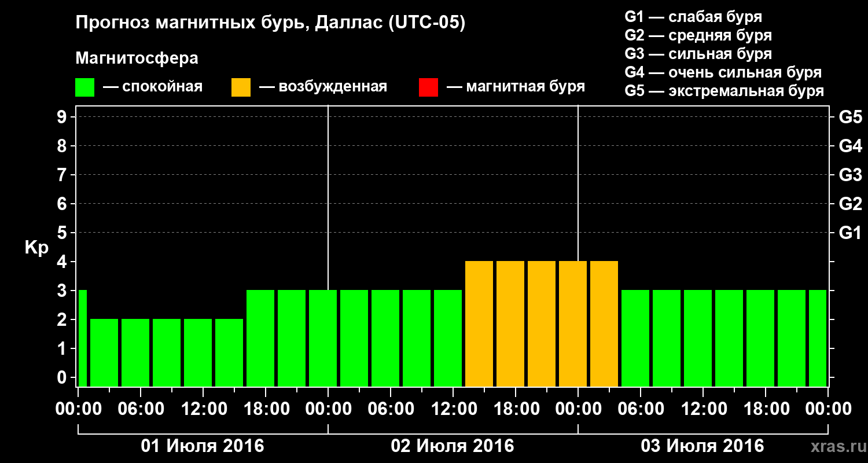
Task: Click the Kp axis value 9
Action: pyautogui.click(x=63, y=117)
